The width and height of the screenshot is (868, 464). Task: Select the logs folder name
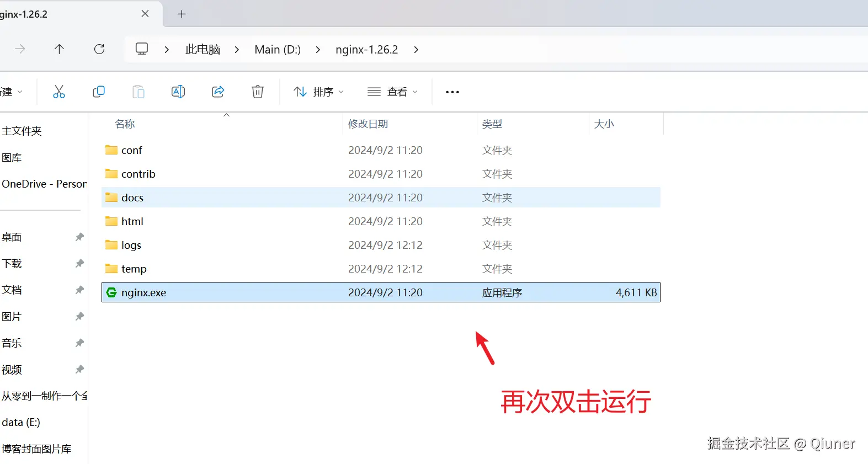point(131,245)
